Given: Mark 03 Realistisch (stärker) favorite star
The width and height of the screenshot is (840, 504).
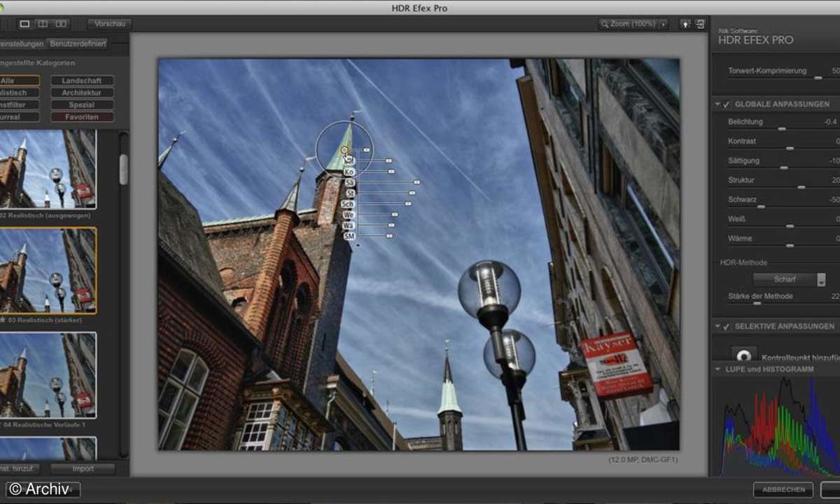Looking at the screenshot, I should coord(2,320).
